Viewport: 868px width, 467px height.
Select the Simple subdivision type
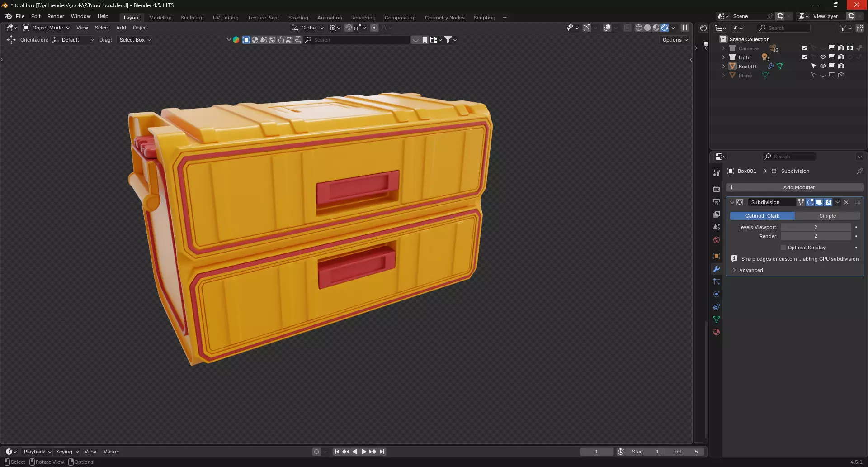click(x=827, y=216)
